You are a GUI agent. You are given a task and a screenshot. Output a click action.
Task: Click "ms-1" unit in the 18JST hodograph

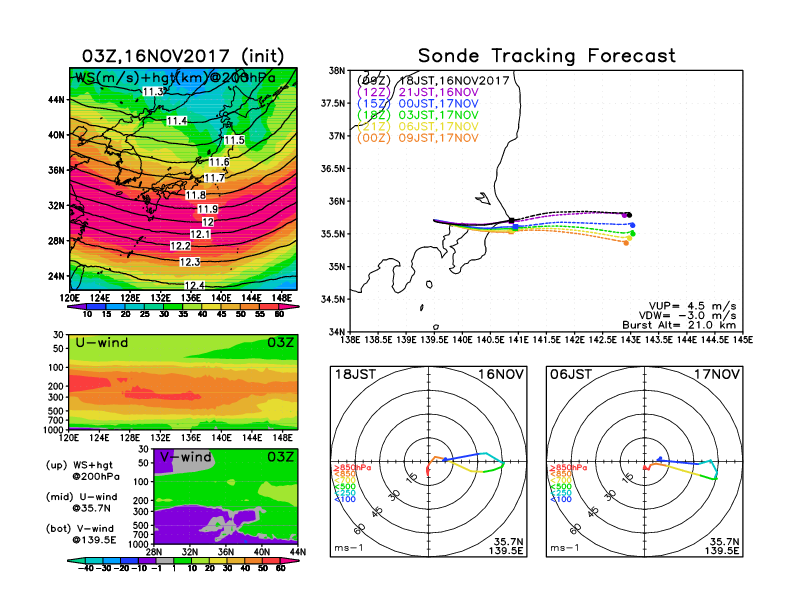pyautogui.click(x=349, y=548)
